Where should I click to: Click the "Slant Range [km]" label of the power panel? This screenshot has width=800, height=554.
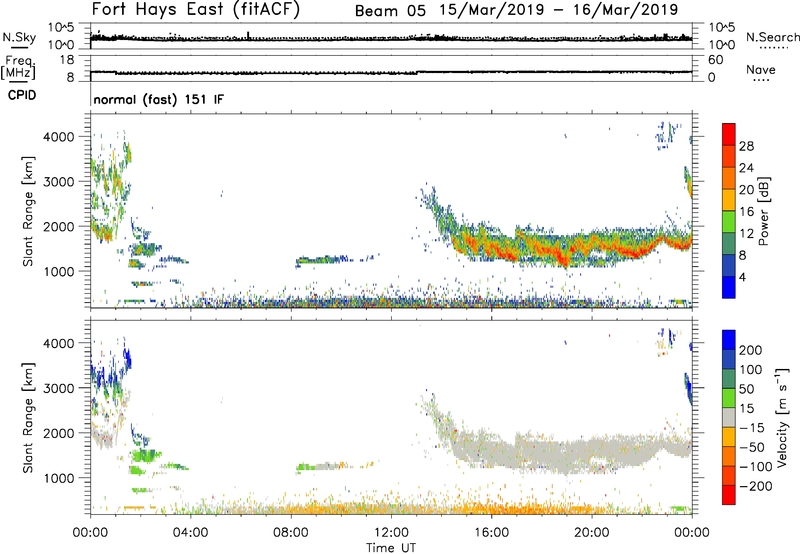28,211
